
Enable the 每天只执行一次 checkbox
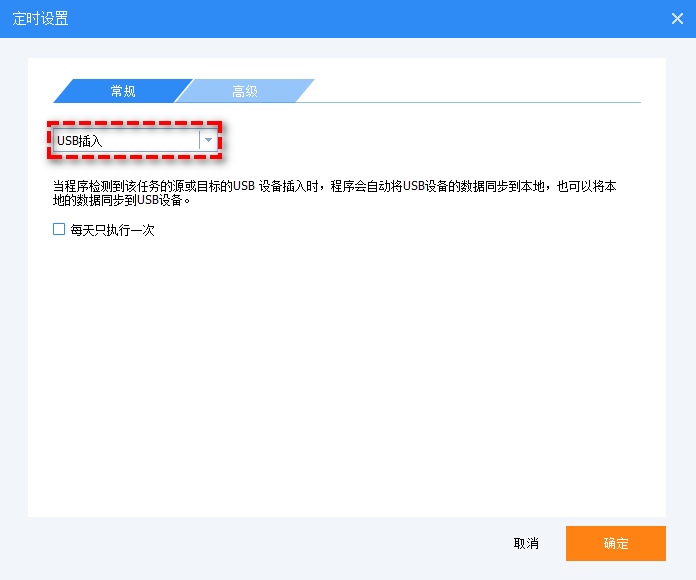coord(59,229)
